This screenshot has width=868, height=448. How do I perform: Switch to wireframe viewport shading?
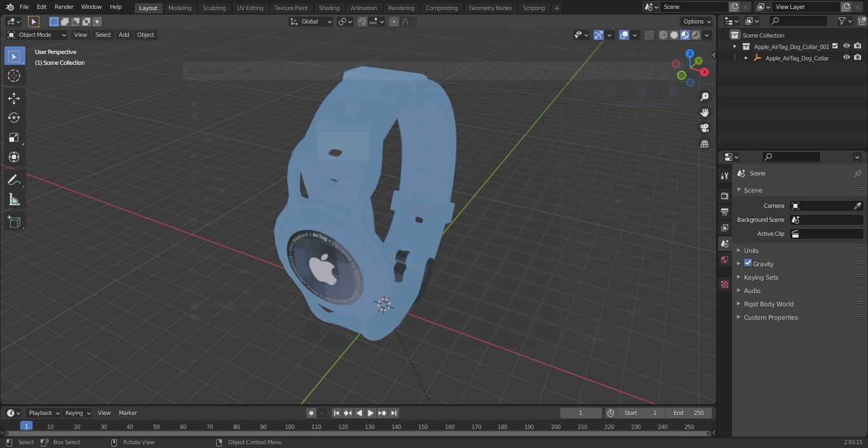click(x=663, y=35)
